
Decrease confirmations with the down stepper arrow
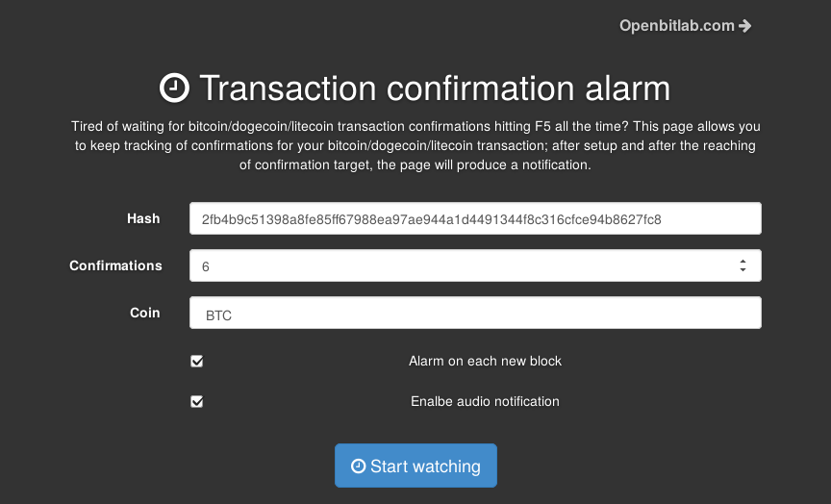(x=743, y=270)
